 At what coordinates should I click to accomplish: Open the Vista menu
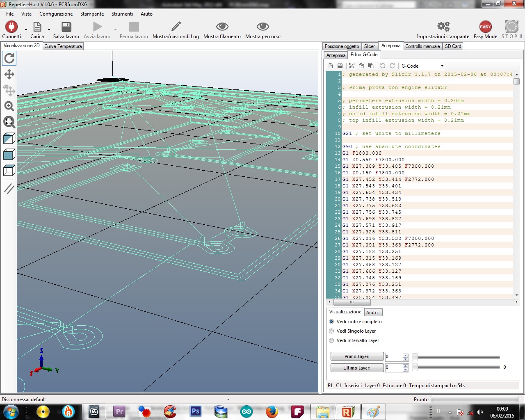(x=26, y=14)
